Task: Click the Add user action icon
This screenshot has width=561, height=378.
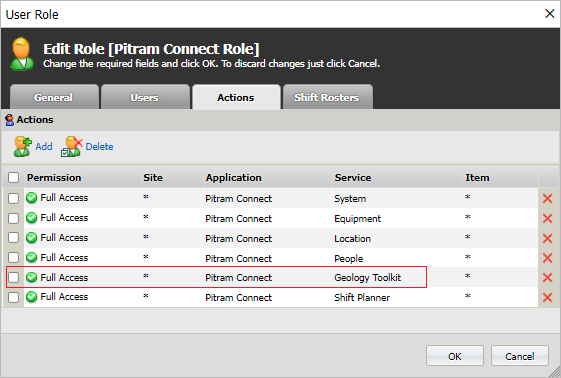Action: pyautogui.click(x=23, y=146)
